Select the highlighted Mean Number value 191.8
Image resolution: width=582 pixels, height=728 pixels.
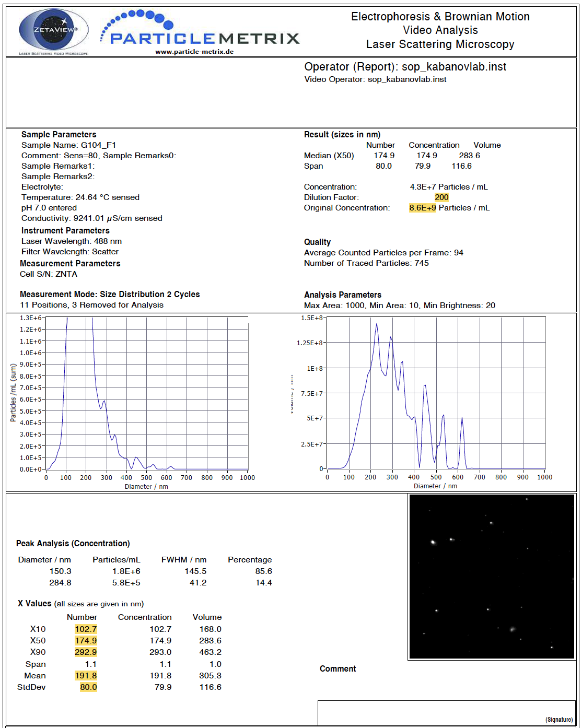(86, 676)
